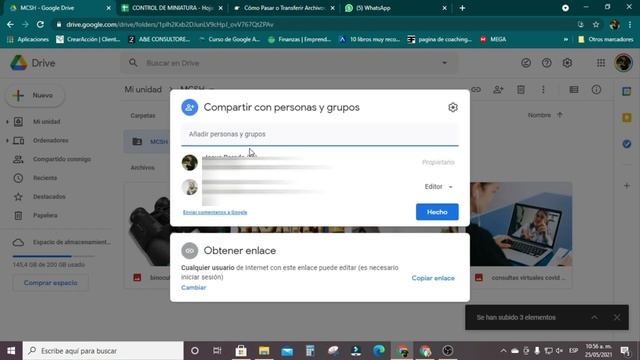Image resolution: width=640 pixels, height=360 pixels.
Task: Collapse upload notification chevron
Action: click(x=594, y=317)
